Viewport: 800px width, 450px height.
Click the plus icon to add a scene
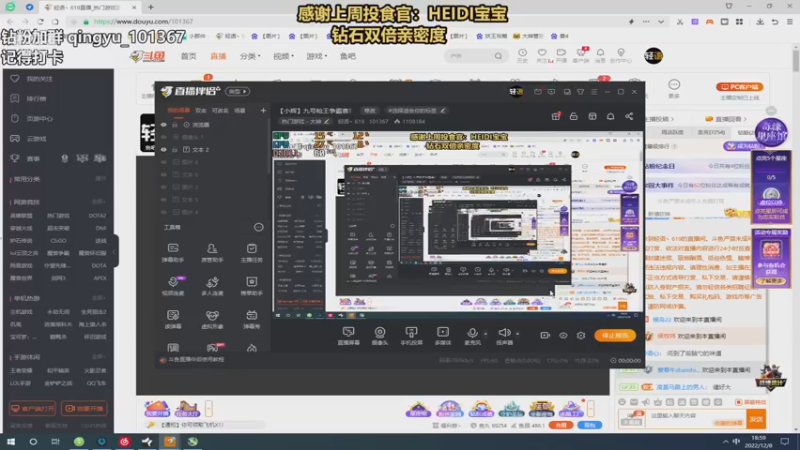pos(263,110)
